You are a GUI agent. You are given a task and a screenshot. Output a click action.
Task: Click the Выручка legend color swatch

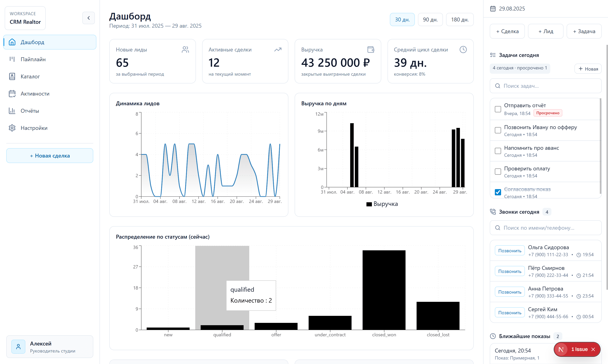[x=369, y=204]
